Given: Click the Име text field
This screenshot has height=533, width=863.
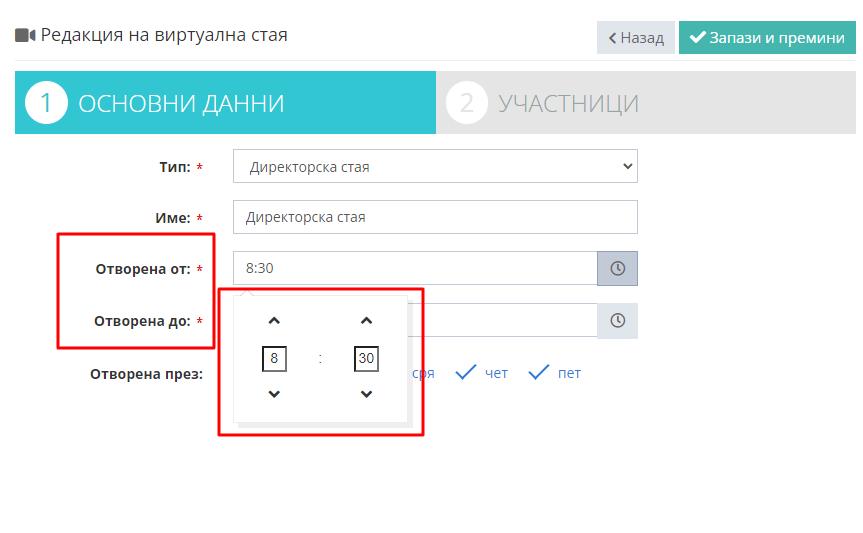Looking at the screenshot, I should (435, 217).
